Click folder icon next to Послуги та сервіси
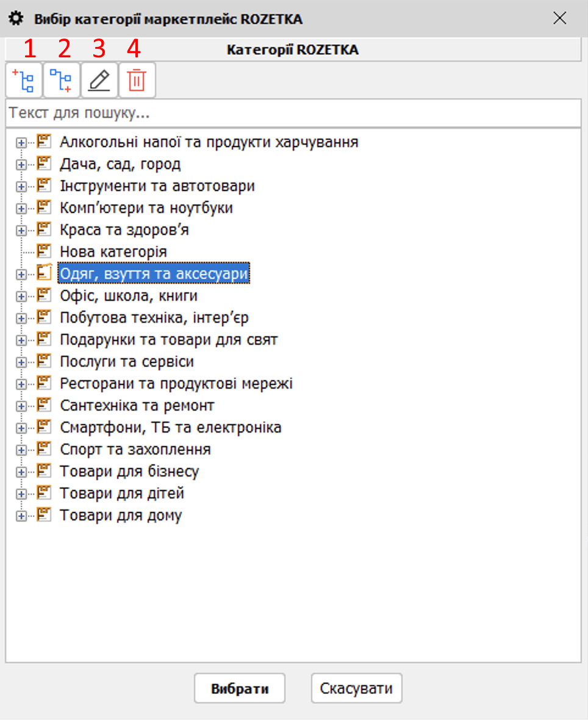 tap(44, 361)
